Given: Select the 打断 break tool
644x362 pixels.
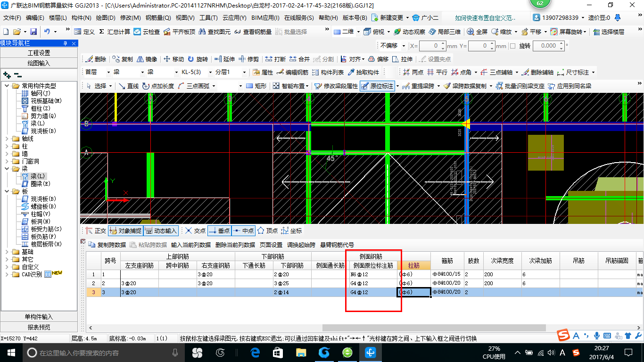Looking at the screenshot, I should (x=275, y=59).
